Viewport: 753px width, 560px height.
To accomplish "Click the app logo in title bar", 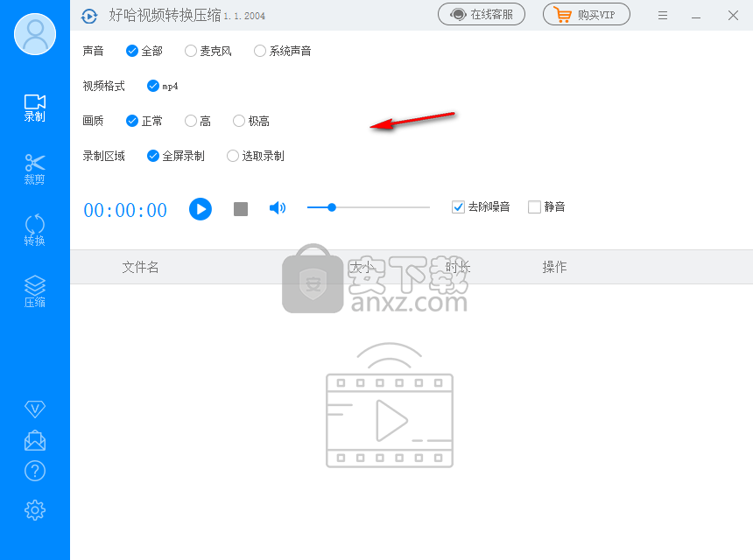I will 89,17.
